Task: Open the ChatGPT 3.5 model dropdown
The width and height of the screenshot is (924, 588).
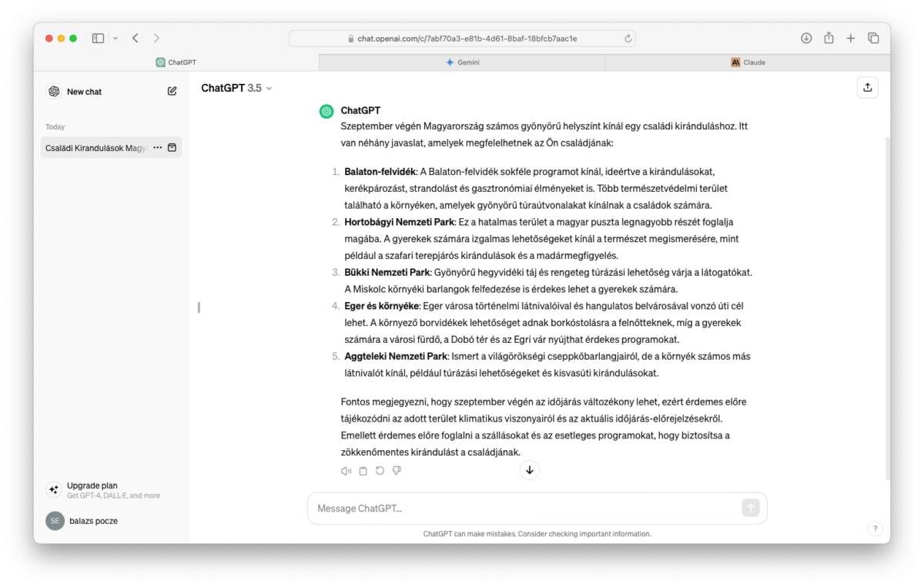Action: (236, 89)
